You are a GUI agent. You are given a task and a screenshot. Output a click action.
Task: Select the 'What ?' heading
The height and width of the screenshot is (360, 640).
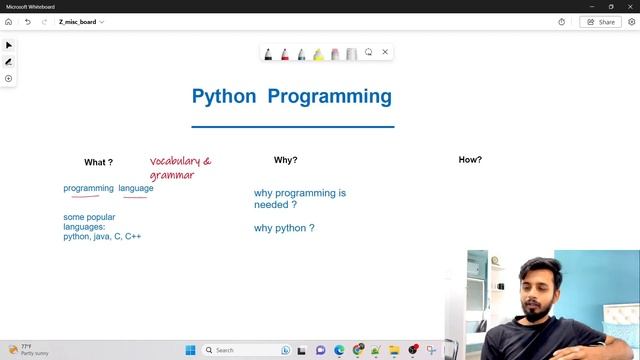[x=98, y=162]
